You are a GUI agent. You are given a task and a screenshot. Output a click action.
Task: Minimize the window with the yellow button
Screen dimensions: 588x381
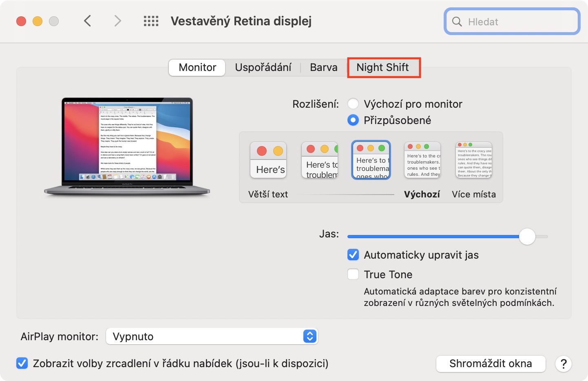pyautogui.click(x=38, y=21)
